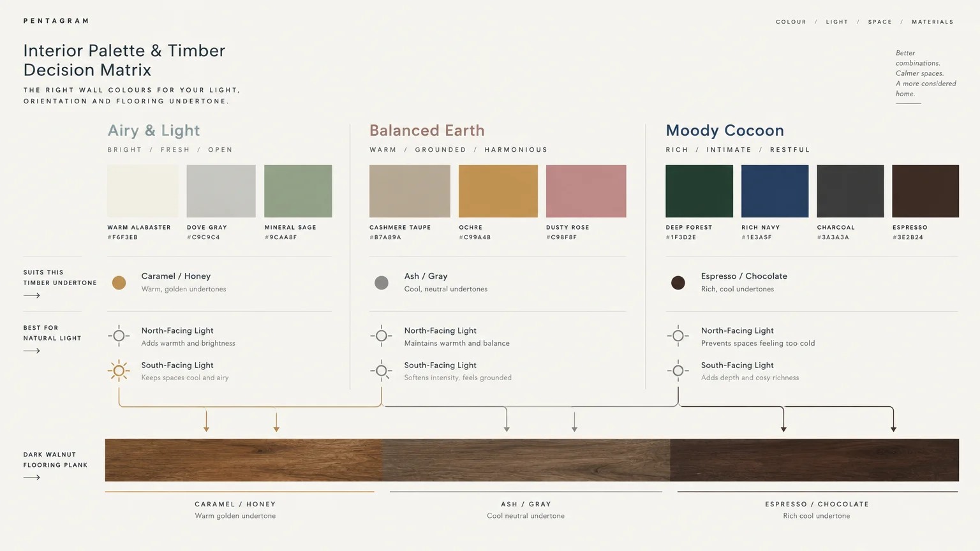
Task: Click the dark espresso section of the plank
Action: pyautogui.click(x=815, y=460)
